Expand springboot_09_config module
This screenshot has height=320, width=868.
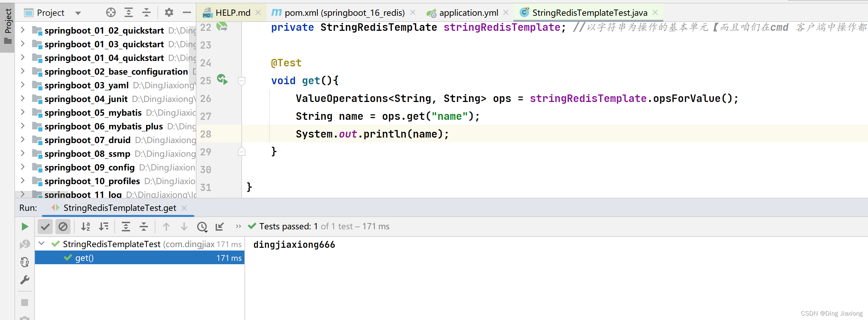(23, 167)
